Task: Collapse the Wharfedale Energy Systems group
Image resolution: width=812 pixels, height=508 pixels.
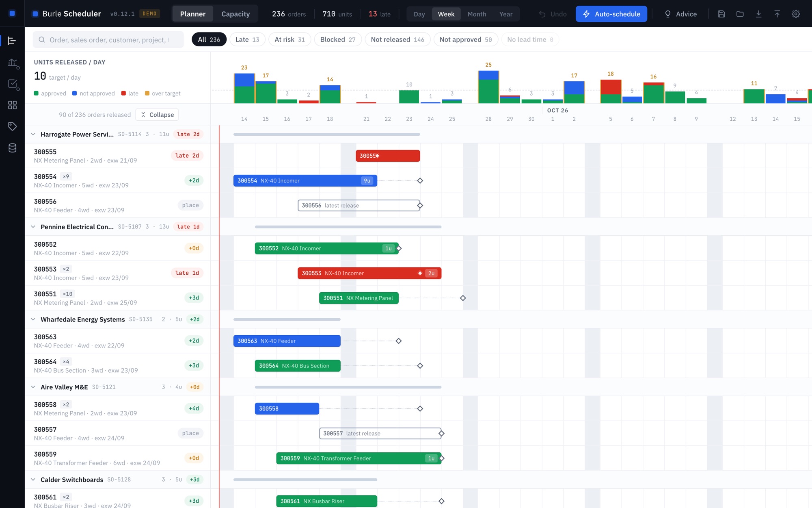Action: click(33, 319)
